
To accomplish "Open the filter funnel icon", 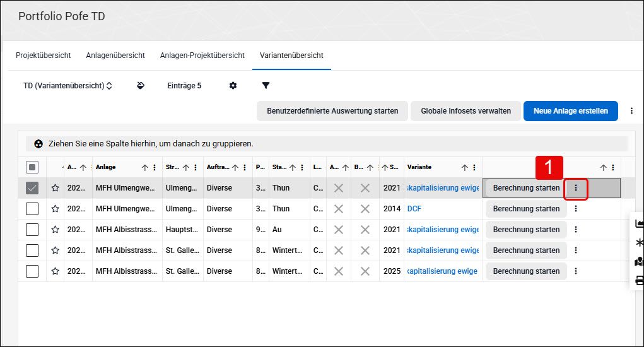I will pos(266,85).
